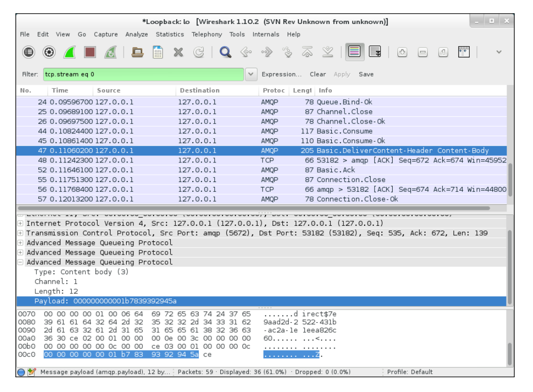The image size is (533, 392).
Task: Open the Edit menu
Action: coord(43,34)
